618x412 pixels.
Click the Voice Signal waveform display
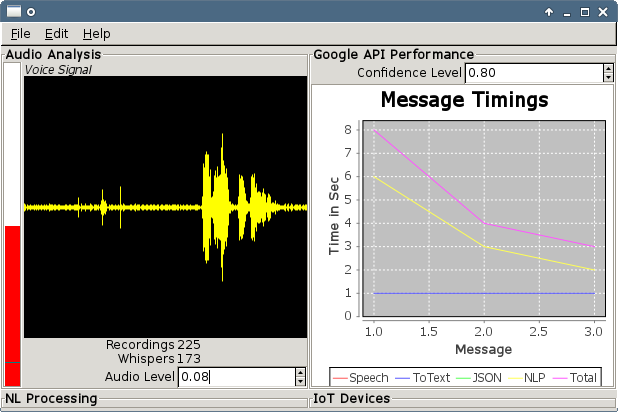[166, 207]
